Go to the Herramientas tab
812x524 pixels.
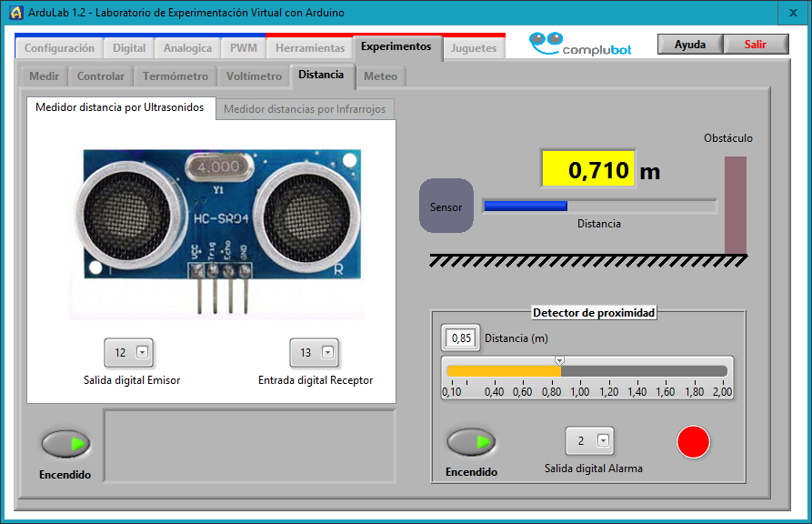click(310, 48)
